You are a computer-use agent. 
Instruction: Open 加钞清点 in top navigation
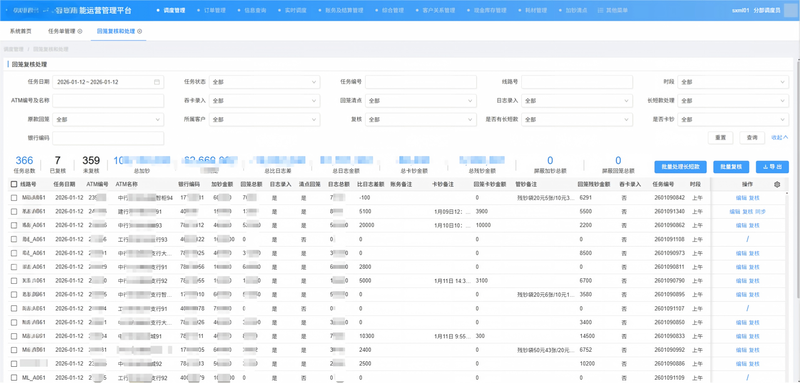(576, 10)
